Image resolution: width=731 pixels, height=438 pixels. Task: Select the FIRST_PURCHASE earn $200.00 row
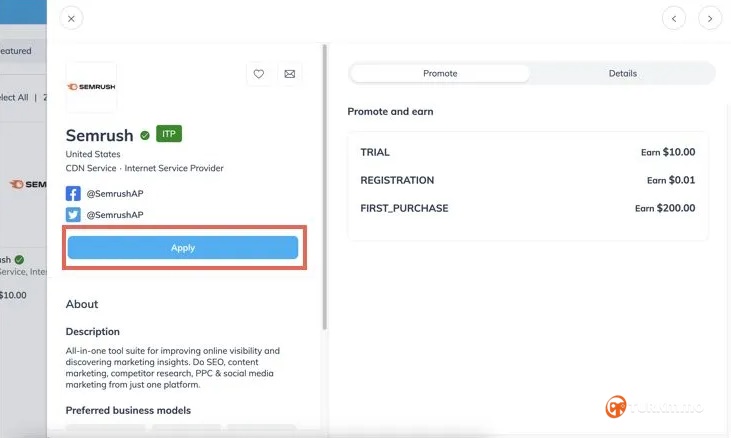click(528, 208)
